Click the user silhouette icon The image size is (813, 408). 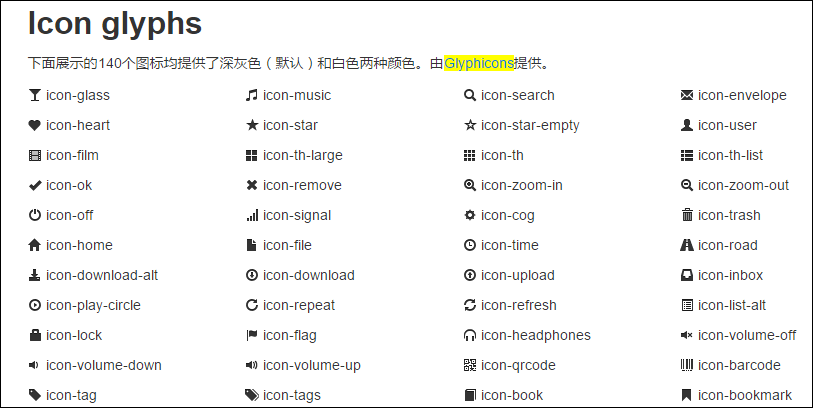point(687,125)
